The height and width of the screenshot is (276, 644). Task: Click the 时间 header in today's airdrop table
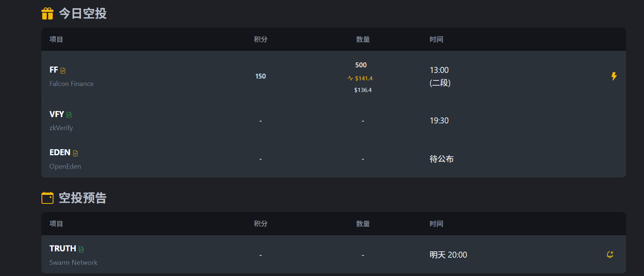(x=436, y=39)
